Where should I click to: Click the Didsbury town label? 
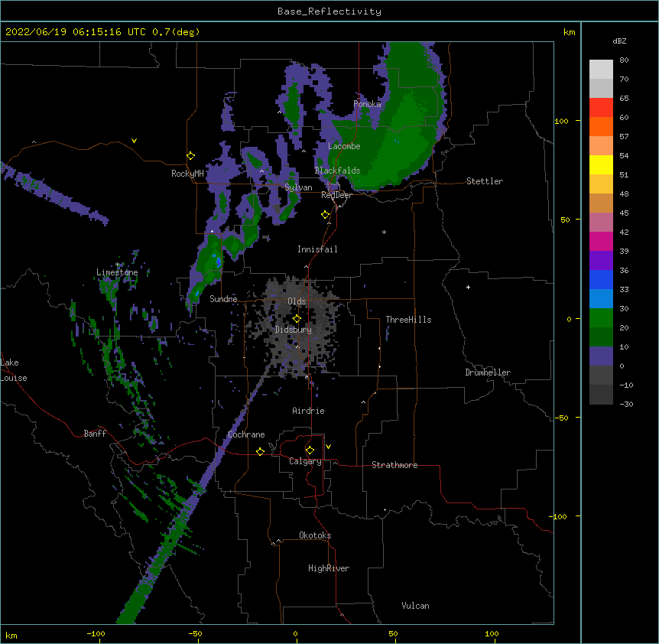(x=294, y=330)
